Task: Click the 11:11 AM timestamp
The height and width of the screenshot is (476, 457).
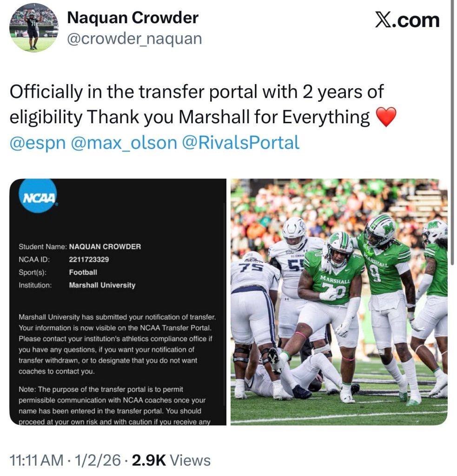Action: 36,460
